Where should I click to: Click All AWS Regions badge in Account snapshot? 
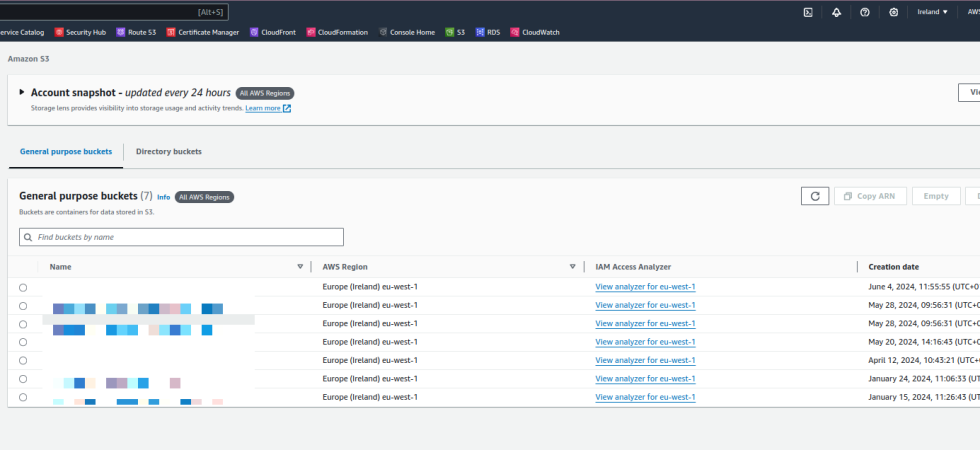tap(265, 93)
